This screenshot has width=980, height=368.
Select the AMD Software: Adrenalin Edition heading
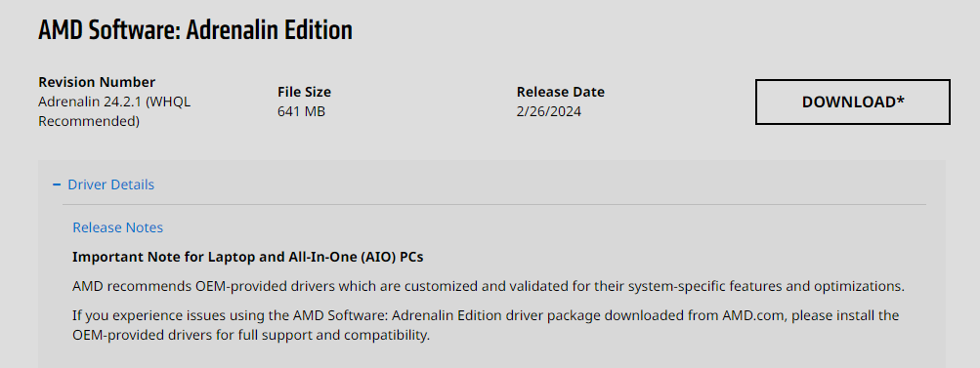pyautogui.click(x=195, y=30)
